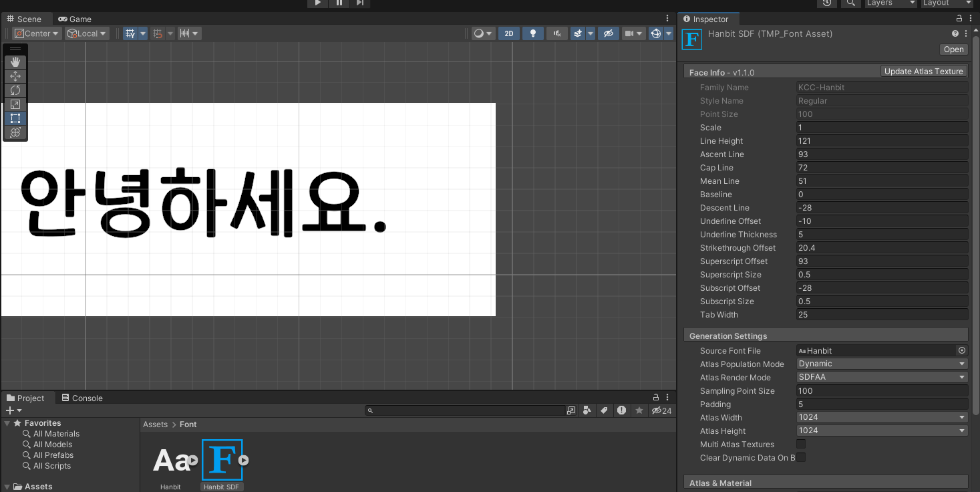
Task: Open the Center pivot dropdown
Action: click(37, 33)
